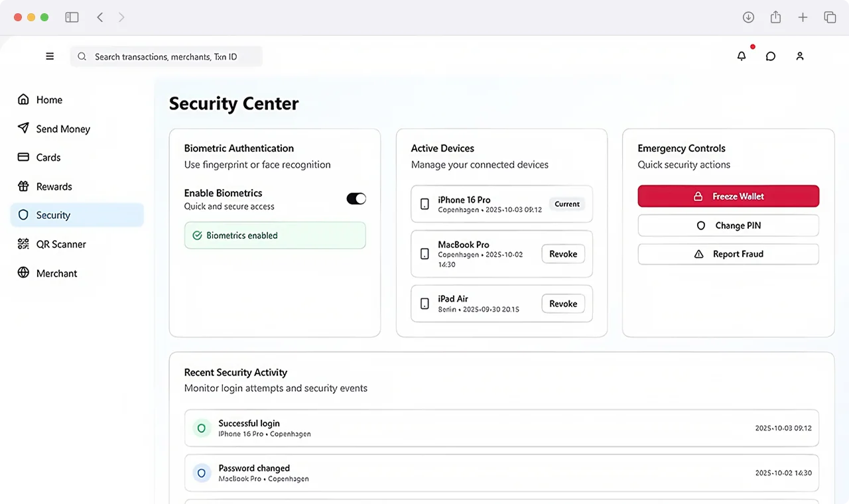
Task: Open the Rewards section
Action: coord(77,186)
